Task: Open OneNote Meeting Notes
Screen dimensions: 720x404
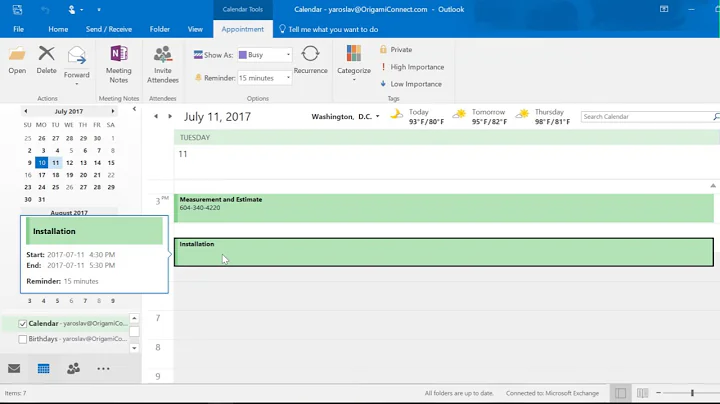Action: [118, 65]
